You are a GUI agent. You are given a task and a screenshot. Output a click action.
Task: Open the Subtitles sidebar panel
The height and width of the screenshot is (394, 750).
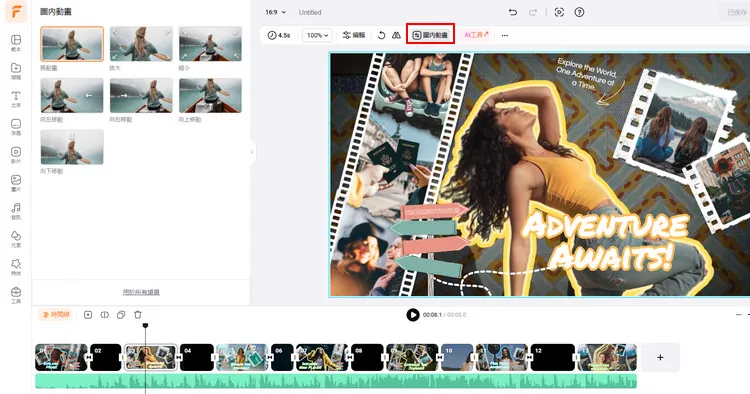16,127
